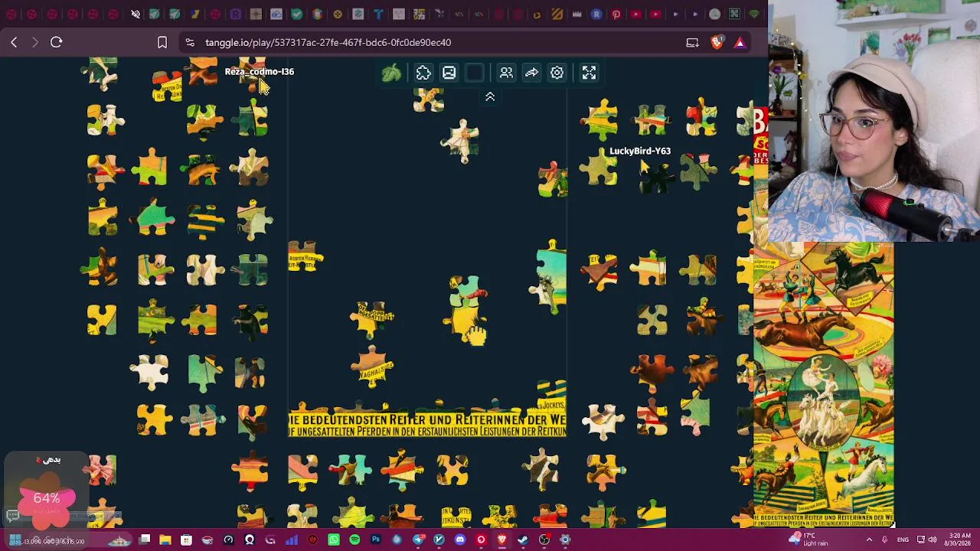Bookmark this page
The height and width of the screenshot is (551, 980).
pyautogui.click(x=162, y=43)
